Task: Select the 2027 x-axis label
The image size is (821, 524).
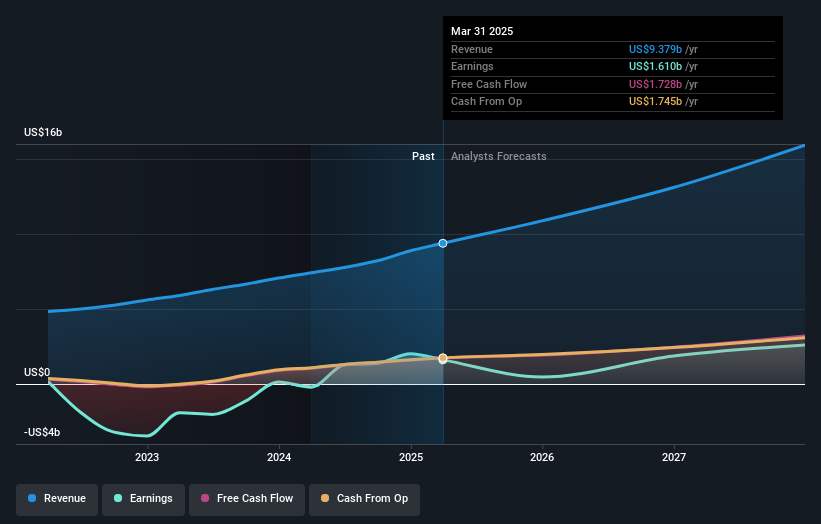Action: click(674, 457)
